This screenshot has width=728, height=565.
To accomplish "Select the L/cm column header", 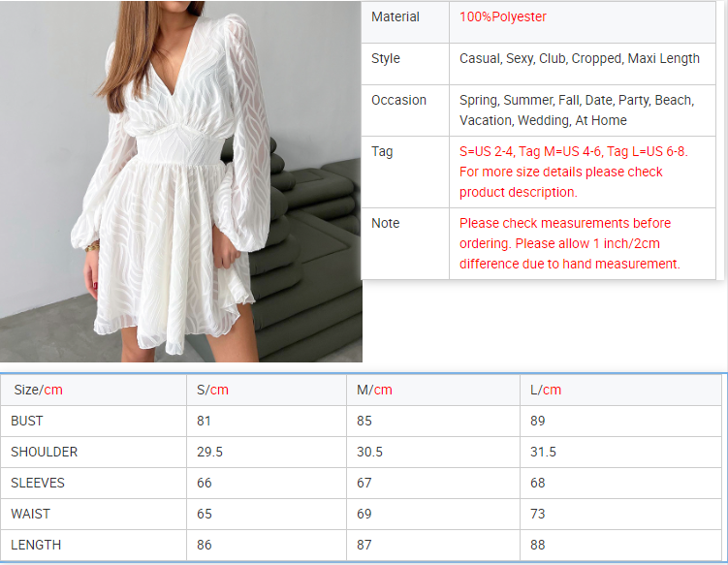I will (546, 391).
